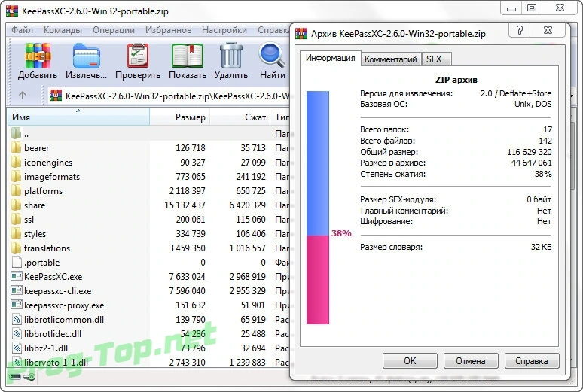Select the share folder icon

16,205
